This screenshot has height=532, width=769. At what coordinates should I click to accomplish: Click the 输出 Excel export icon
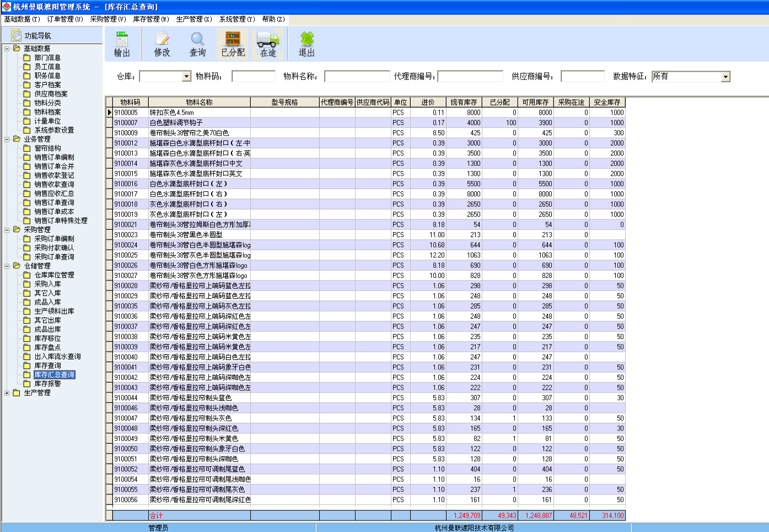[x=122, y=40]
